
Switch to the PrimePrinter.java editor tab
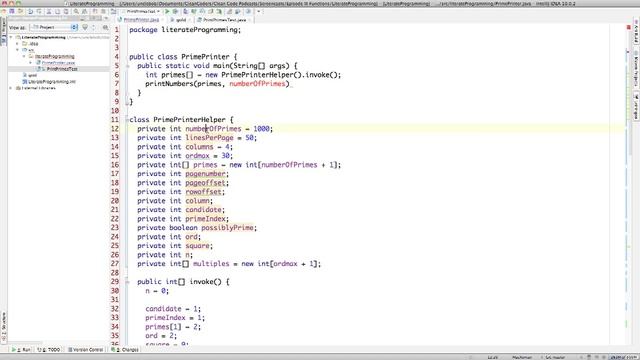pyautogui.click(x=141, y=20)
